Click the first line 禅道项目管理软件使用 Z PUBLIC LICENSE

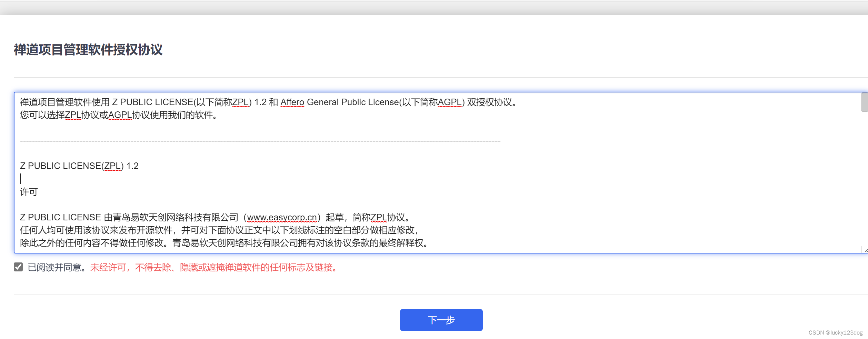tap(268, 102)
